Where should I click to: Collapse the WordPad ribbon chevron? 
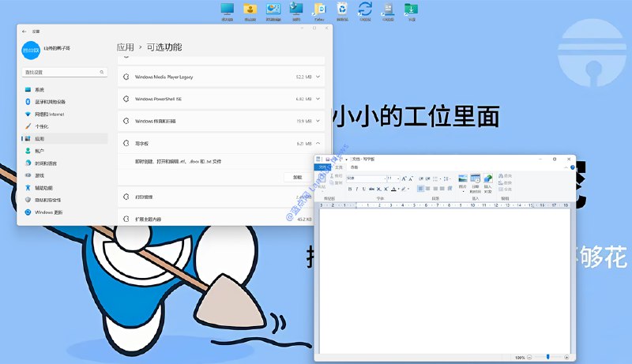point(566,167)
